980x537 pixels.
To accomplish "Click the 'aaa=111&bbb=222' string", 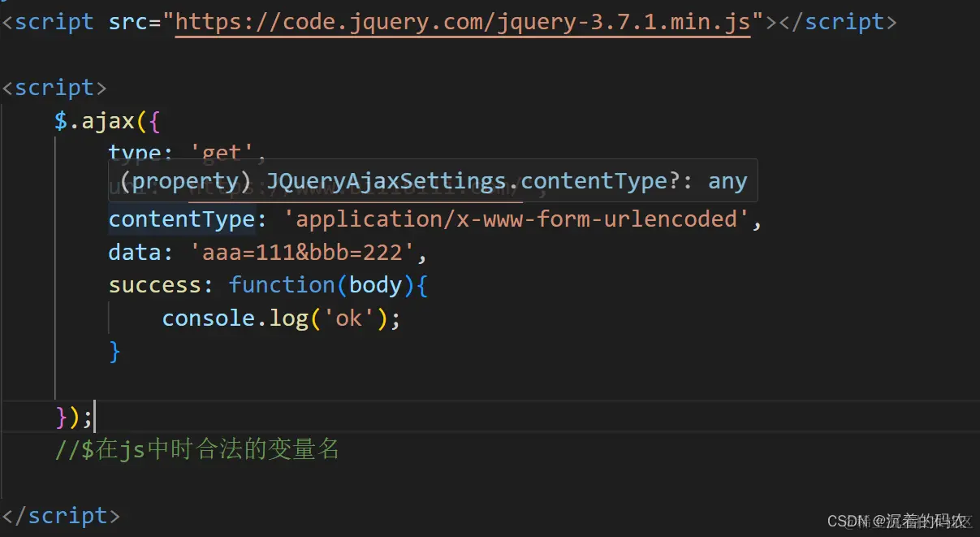I will 303,252.
